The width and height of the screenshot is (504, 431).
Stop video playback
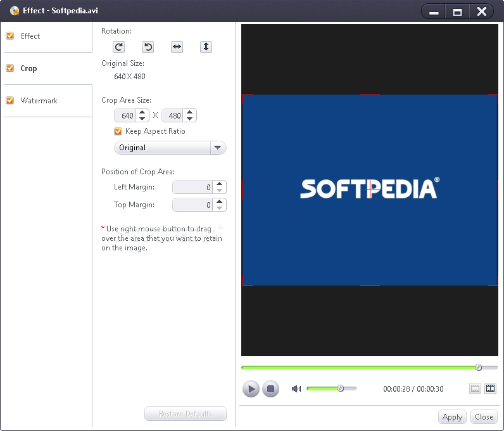click(270, 389)
